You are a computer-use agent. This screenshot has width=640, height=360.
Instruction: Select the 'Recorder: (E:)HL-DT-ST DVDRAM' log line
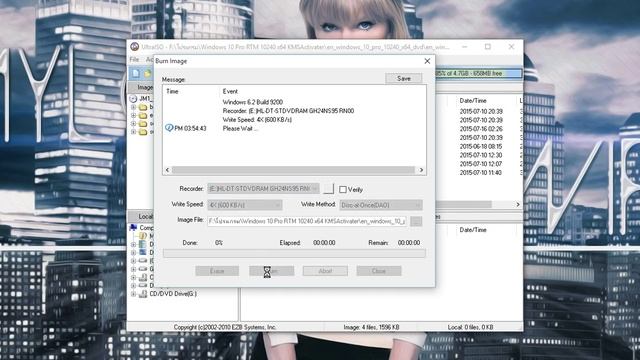pyautogui.click(x=288, y=111)
